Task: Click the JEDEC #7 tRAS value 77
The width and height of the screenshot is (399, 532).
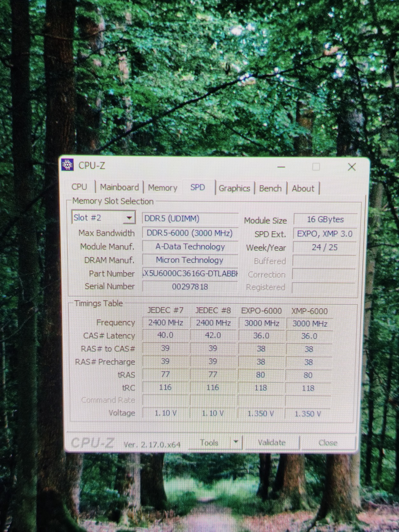Action: (165, 374)
